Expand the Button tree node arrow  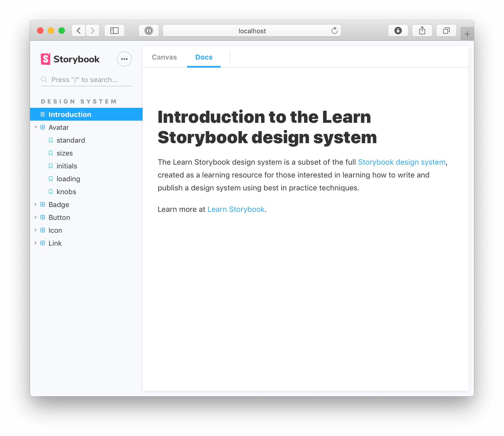[36, 217]
